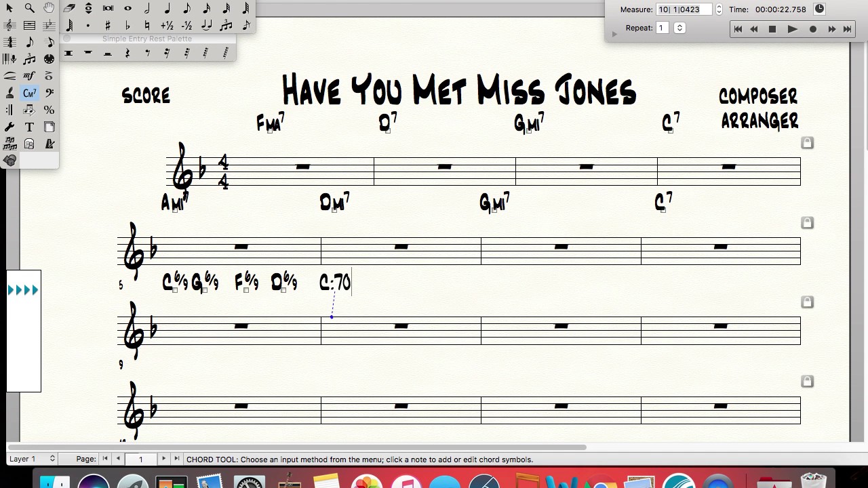
Task: Rewind to the beginning of the score
Action: click(738, 29)
